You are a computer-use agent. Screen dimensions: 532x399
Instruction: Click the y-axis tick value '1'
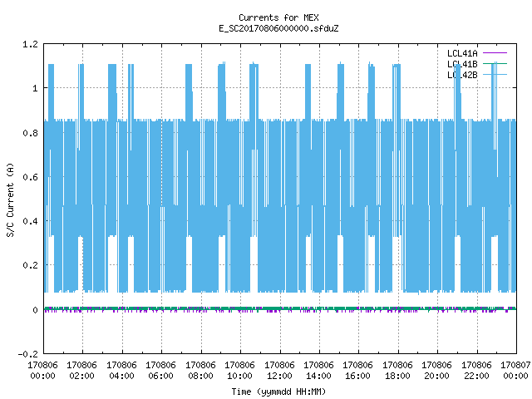pos(35,89)
